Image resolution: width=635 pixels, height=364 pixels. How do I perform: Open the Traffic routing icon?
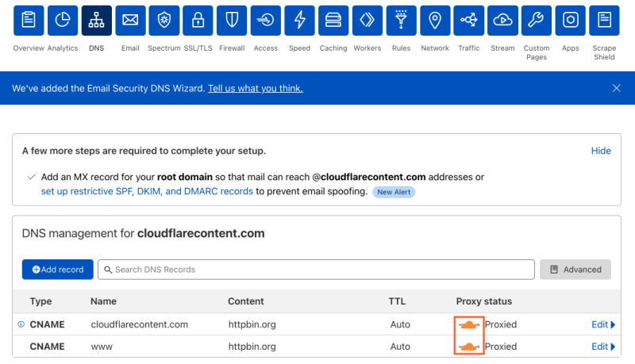(x=469, y=21)
